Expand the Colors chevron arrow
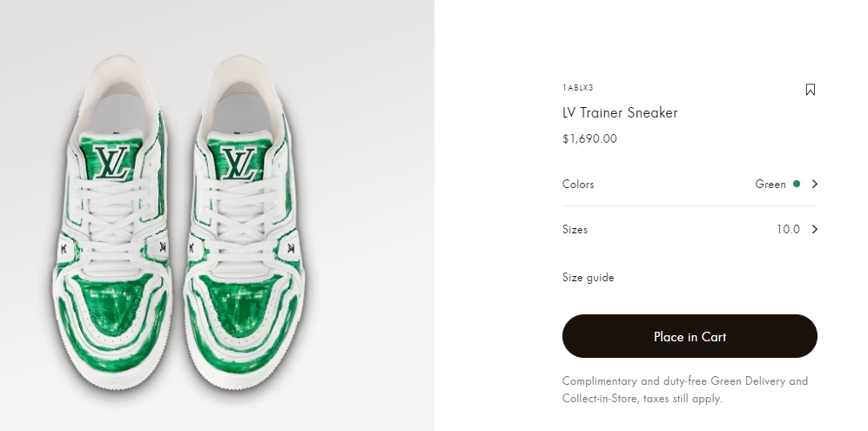 [815, 184]
